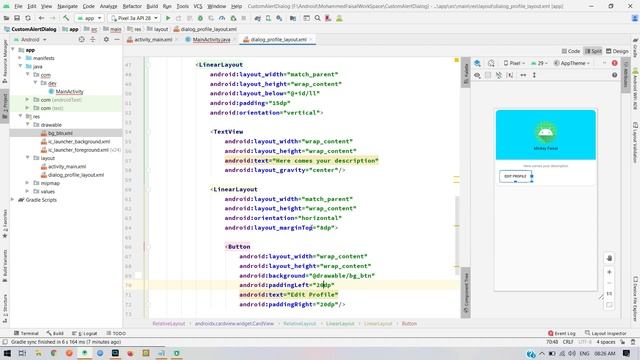The height and width of the screenshot is (360, 640).
Task: Open the Refactor menu
Action: [x=132, y=6]
